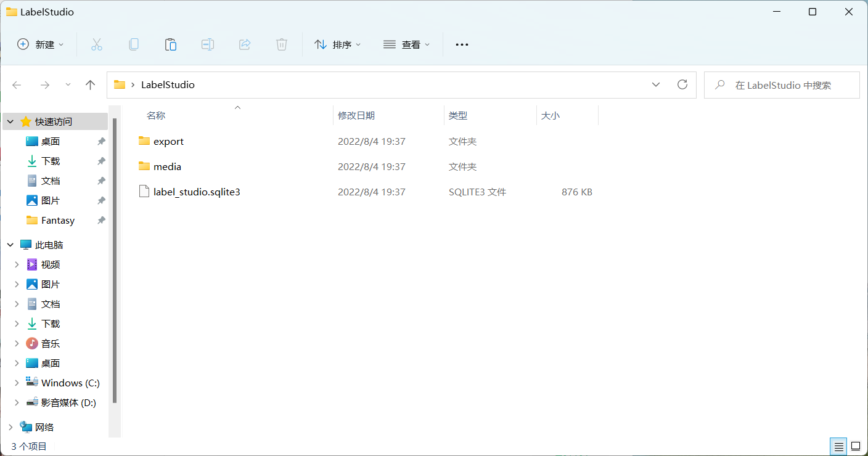
Task: Refresh the current folder
Action: pos(682,85)
